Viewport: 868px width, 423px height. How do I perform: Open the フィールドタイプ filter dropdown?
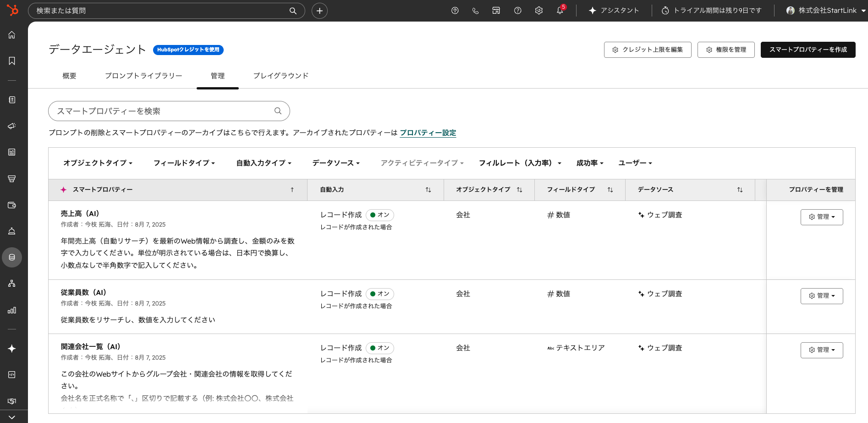[184, 163]
